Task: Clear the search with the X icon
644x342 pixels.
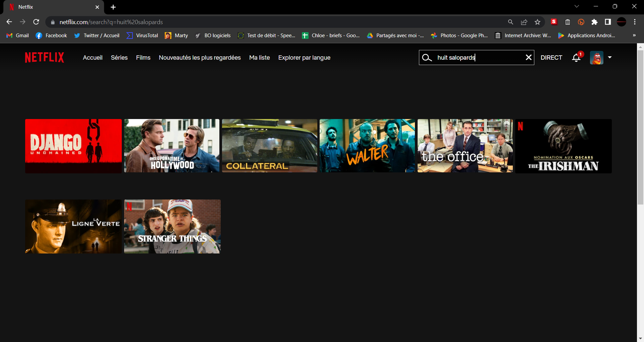Action: pyautogui.click(x=529, y=57)
